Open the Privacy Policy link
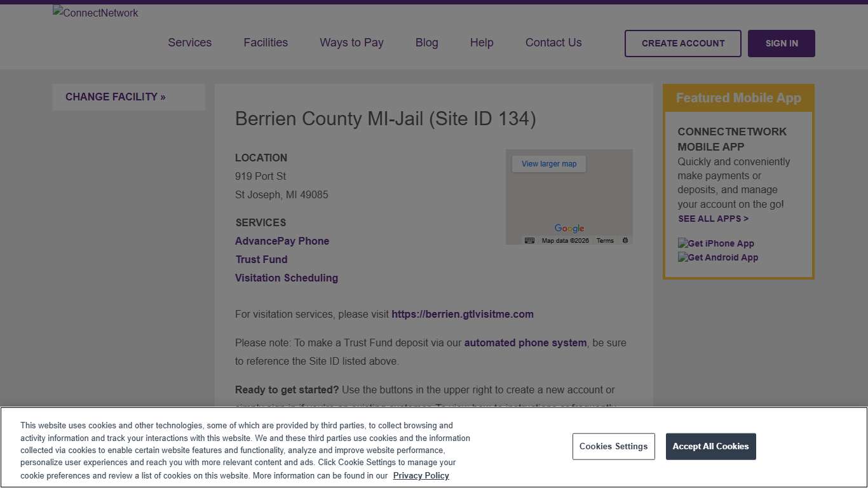This screenshot has height=488, width=868. pos(421,475)
